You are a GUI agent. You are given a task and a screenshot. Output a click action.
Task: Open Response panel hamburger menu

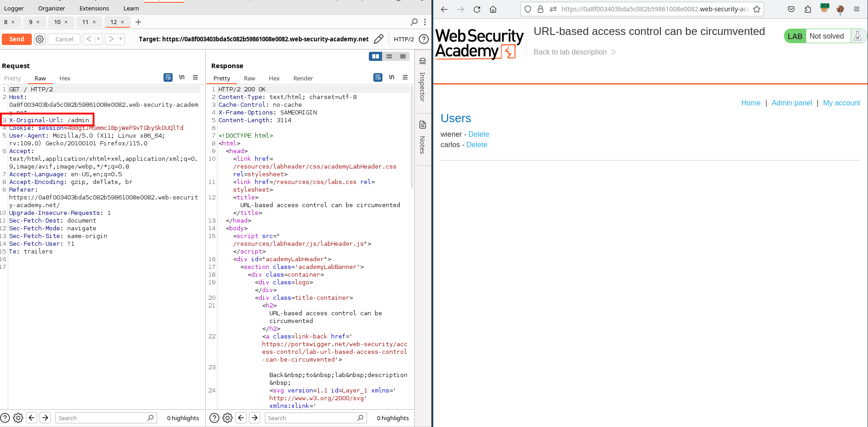pyautogui.click(x=405, y=77)
